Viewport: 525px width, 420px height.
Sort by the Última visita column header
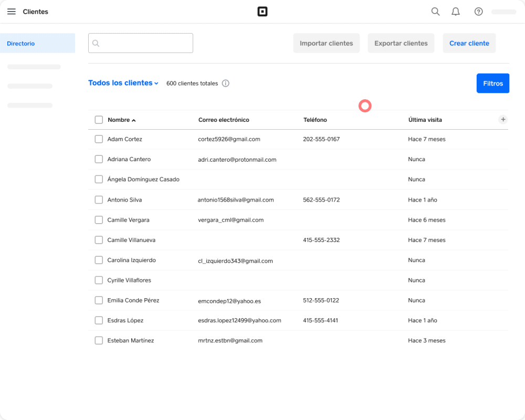425,120
